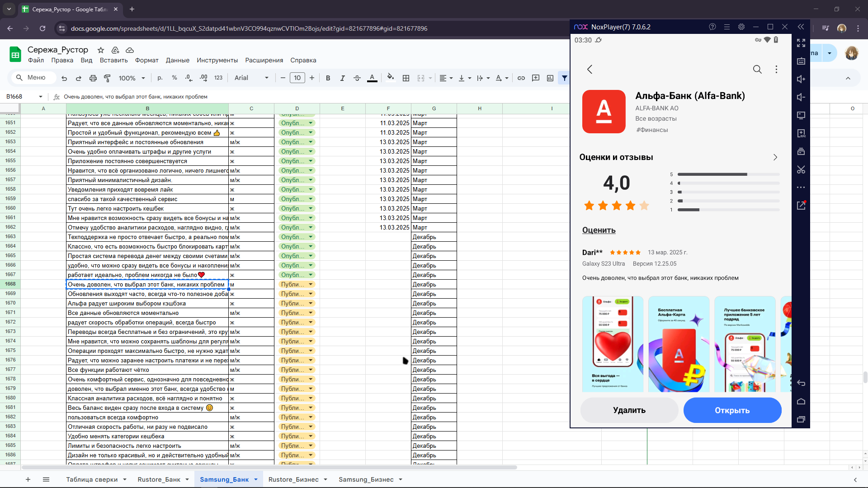The height and width of the screenshot is (488, 868).
Task: Open NoxPlayer settings gear icon
Action: pyautogui.click(x=741, y=27)
